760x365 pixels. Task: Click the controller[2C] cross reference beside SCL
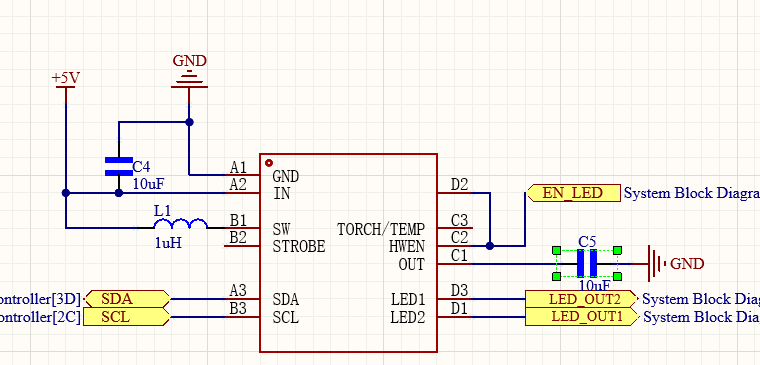[x=40, y=317]
